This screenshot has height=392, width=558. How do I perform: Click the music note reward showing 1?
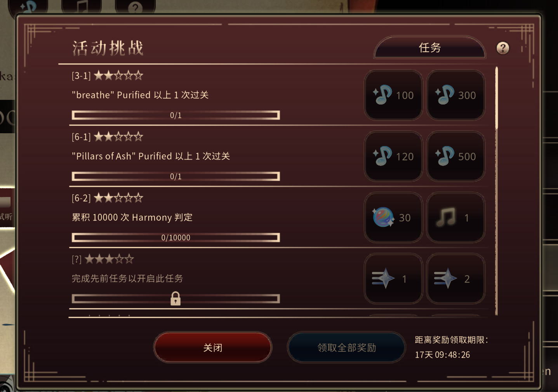coord(455,218)
